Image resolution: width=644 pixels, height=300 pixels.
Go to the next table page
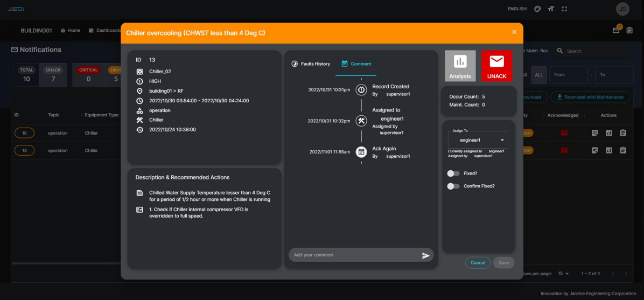[626, 273]
